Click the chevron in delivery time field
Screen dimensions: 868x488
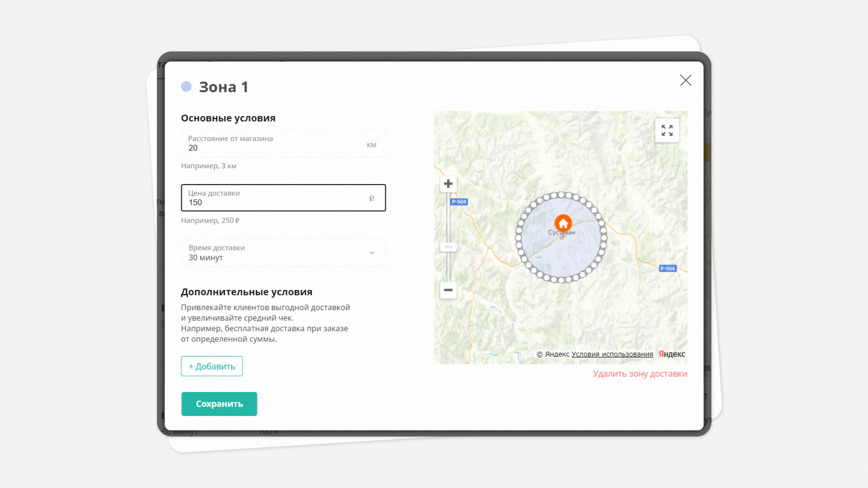pos(372,253)
